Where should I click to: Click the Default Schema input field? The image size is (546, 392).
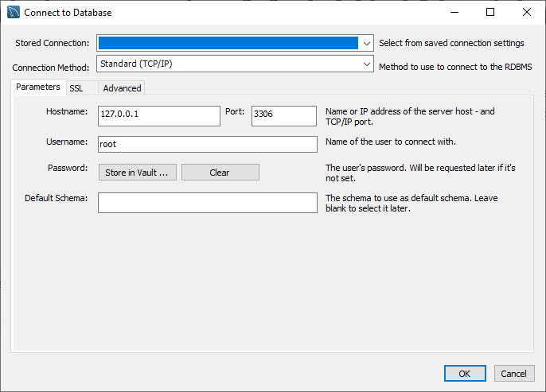point(208,203)
